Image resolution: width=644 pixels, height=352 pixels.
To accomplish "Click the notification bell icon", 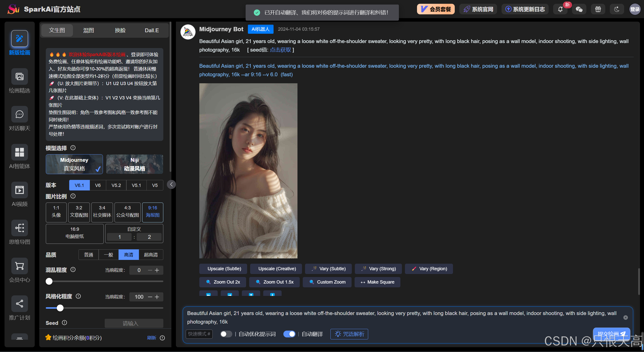I will [560, 9].
